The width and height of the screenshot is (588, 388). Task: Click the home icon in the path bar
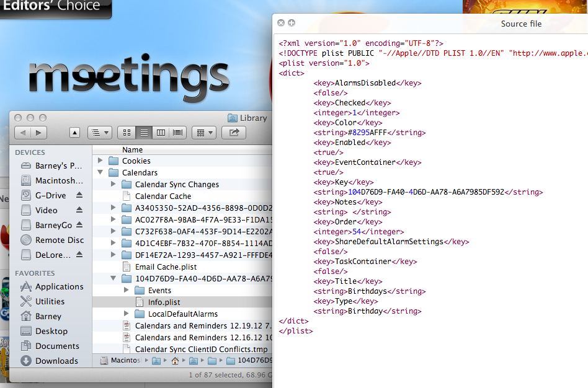[176, 360]
